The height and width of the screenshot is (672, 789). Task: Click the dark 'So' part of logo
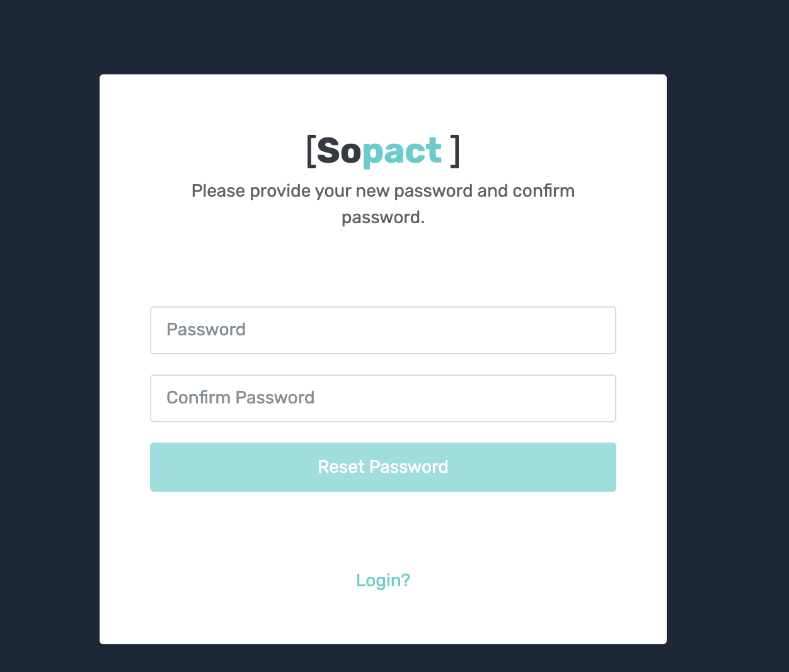(x=339, y=151)
